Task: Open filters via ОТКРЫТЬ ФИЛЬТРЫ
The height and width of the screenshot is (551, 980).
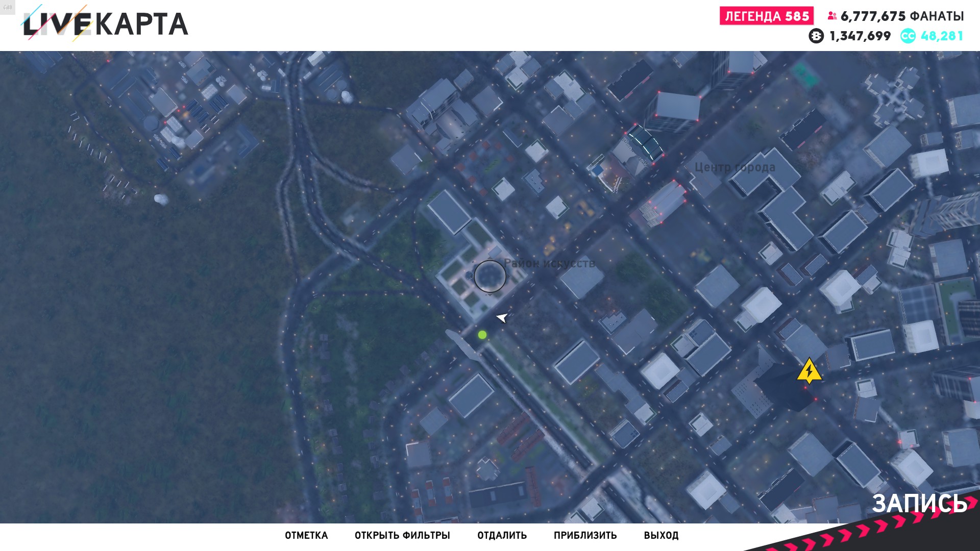Action: pos(402,535)
